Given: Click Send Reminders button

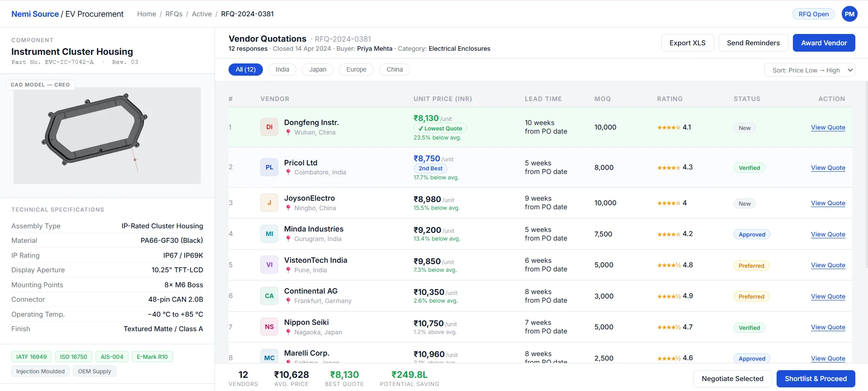Looking at the screenshot, I should click(x=753, y=43).
